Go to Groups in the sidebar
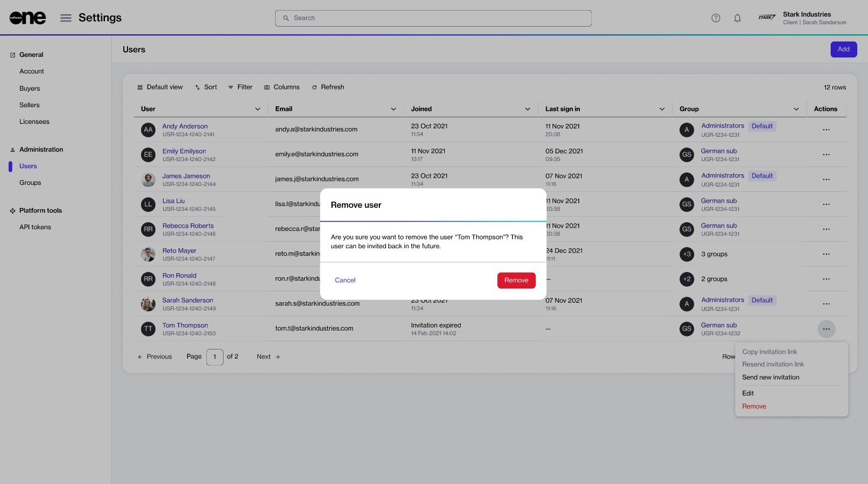Viewport: 868px width, 484px height. tap(30, 182)
